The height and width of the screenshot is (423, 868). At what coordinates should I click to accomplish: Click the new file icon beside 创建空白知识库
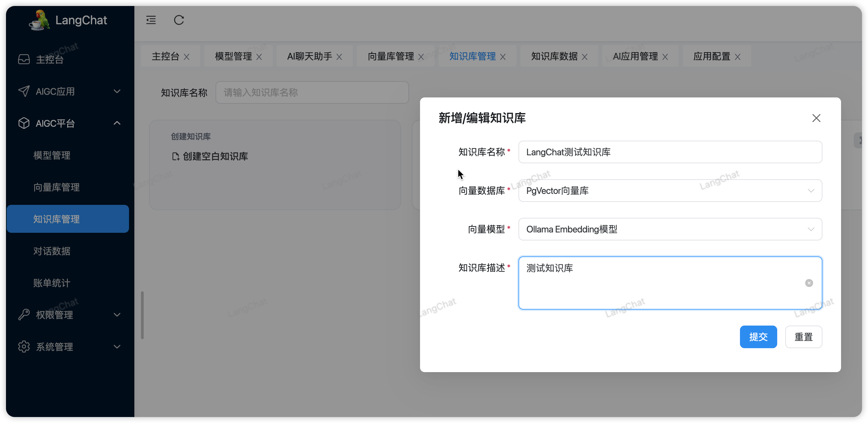[176, 156]
